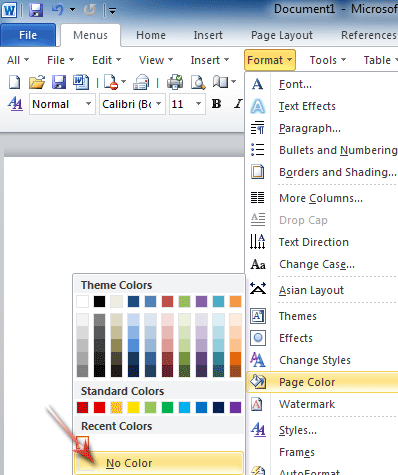
Task: Click the Redo icon in Quick Access toolbar
Action: point(89,10)
